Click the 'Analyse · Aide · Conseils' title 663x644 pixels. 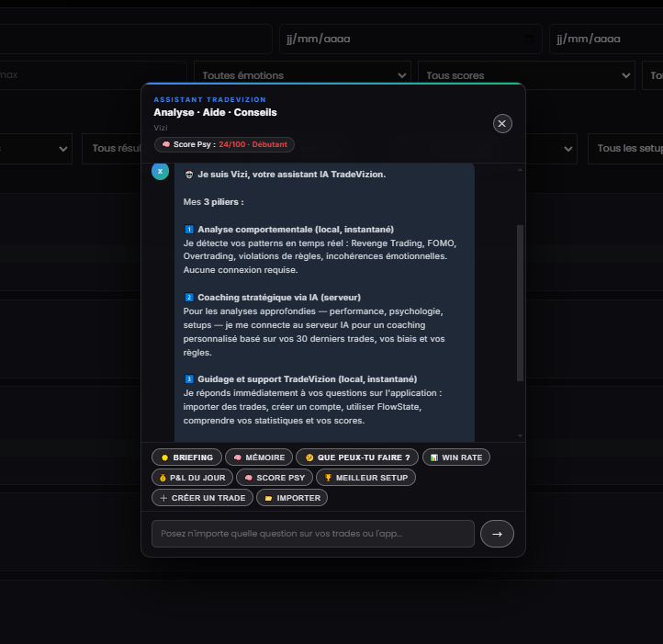[x=215, y=113]
